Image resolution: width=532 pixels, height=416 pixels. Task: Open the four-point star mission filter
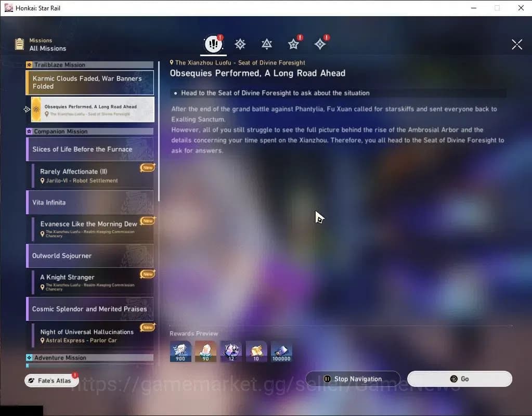coord(320,44)
